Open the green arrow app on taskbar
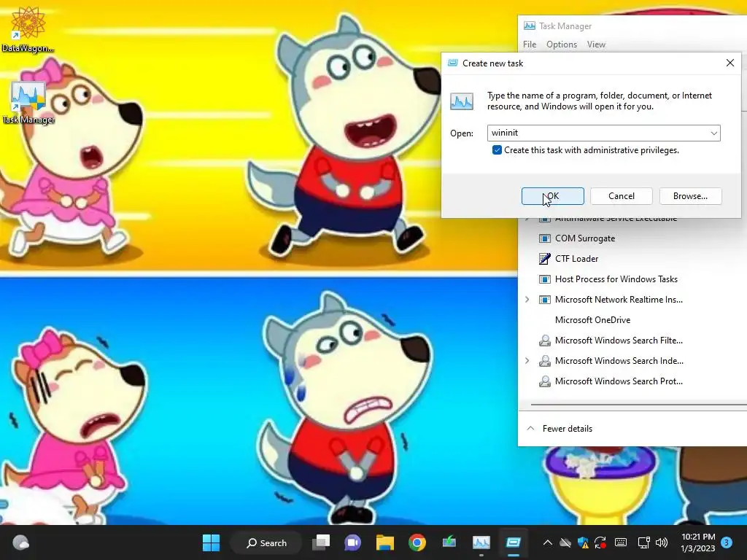This screenshot has width=747, height=560. (x=449, y=542)
